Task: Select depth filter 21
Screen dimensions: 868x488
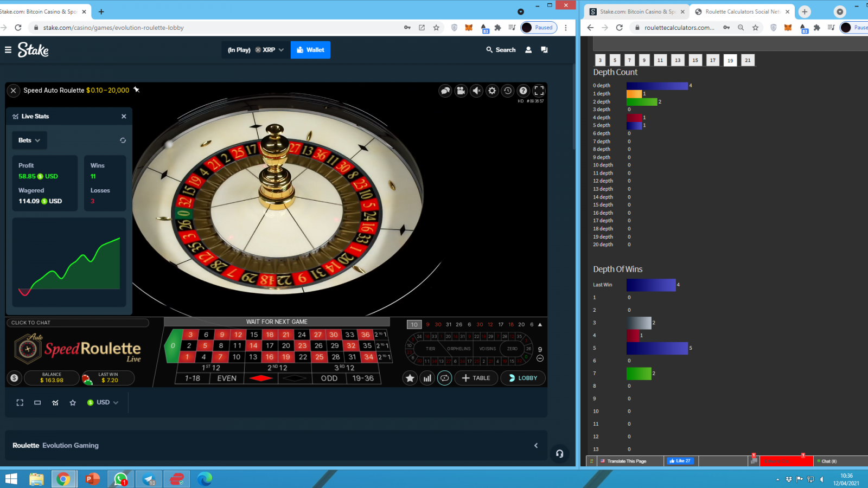Action: pyautogui.click(x=748, y=60)
